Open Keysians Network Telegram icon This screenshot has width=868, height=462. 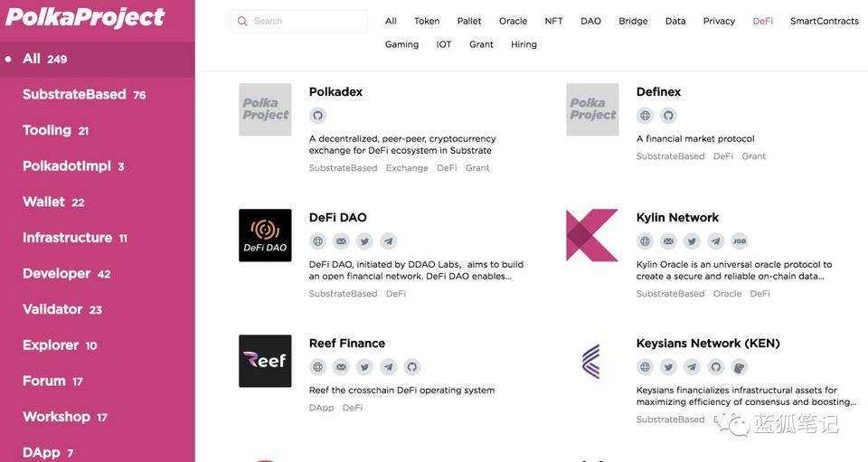[692, 367]
